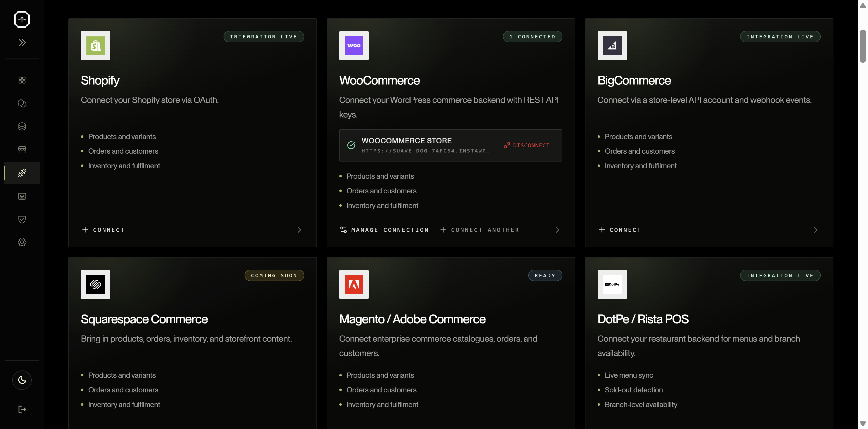868x429 pixels.
Task: Click Connect Another on WooCommerce card
Action: click(x=480, y=230)
